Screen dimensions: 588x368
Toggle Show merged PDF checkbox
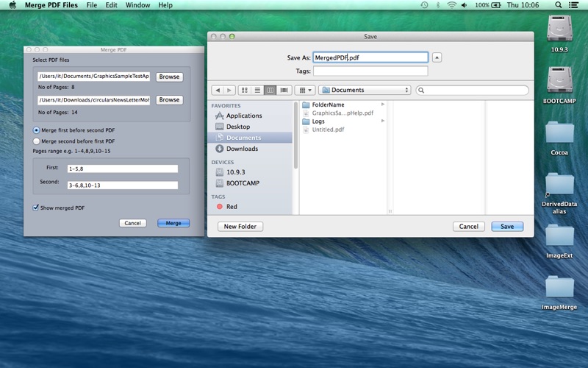coord(35,208)
